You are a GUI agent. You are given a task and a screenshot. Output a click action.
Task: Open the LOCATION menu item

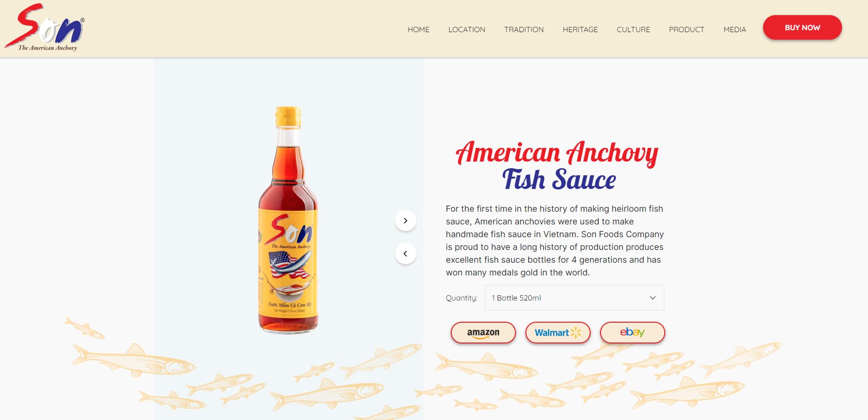[467, 29]
